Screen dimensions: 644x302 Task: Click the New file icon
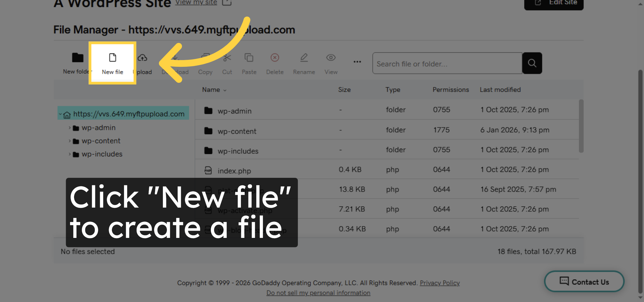point(112,57)
